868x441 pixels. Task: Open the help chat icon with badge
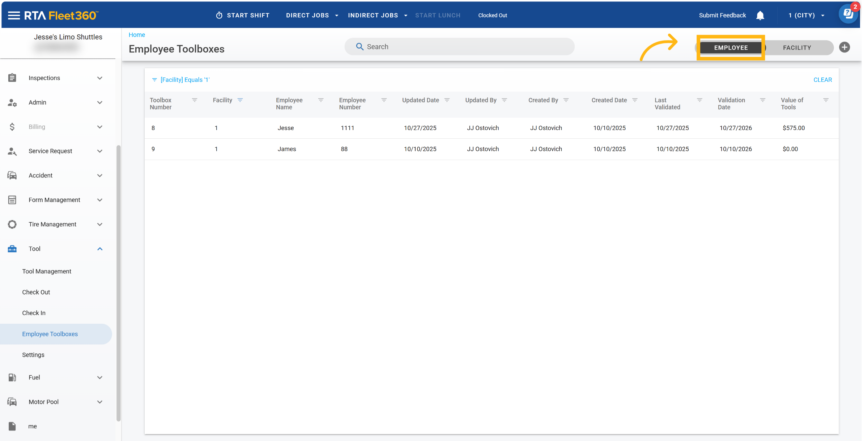click(848, 14)
